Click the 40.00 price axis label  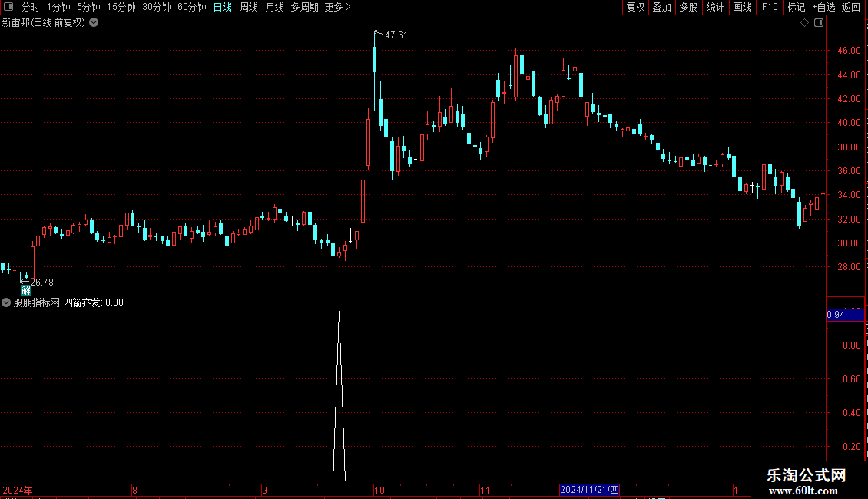click(x=849, y=123)
